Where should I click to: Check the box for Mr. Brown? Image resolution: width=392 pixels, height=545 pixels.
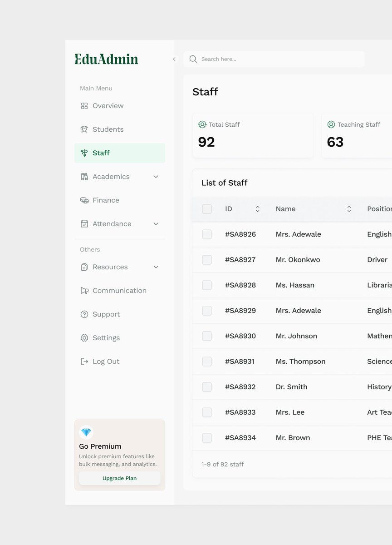click(207, 438)
